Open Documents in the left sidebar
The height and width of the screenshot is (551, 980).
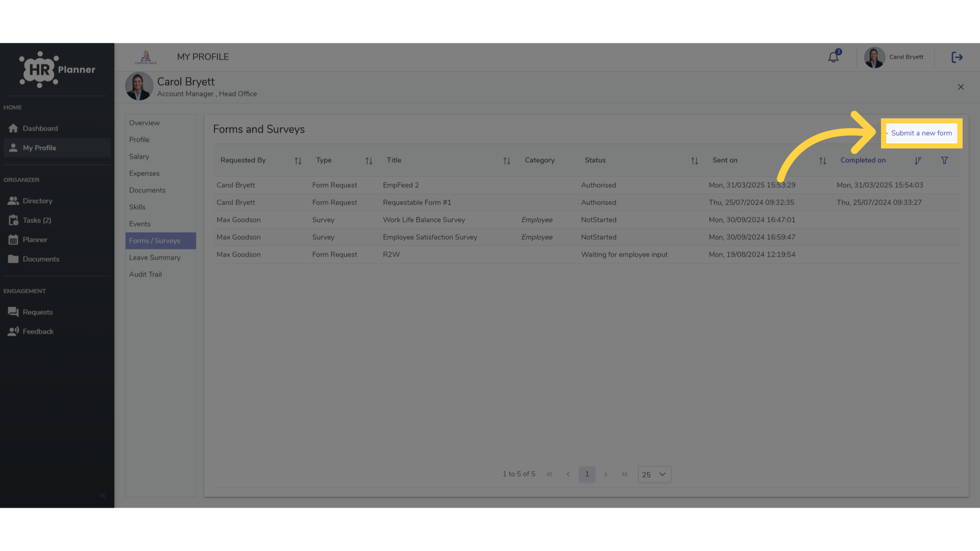[x=57, y=259]
